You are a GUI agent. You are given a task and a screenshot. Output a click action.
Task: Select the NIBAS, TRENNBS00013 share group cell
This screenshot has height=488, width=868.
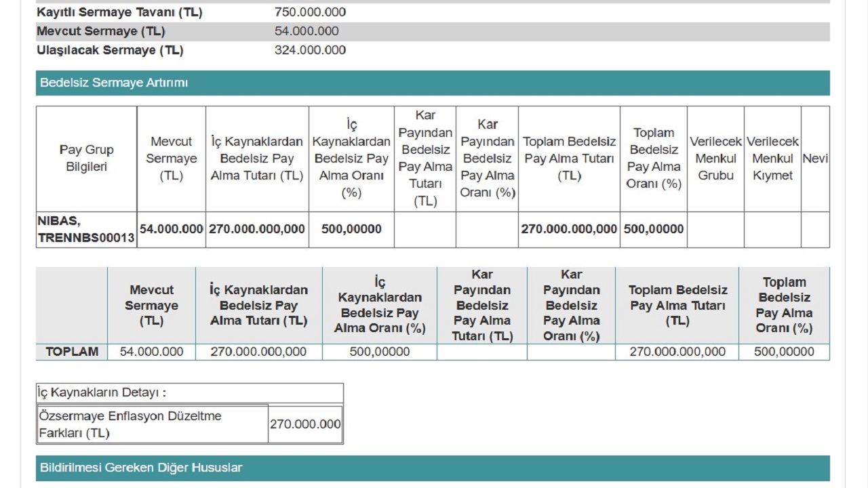click(86, 230)
